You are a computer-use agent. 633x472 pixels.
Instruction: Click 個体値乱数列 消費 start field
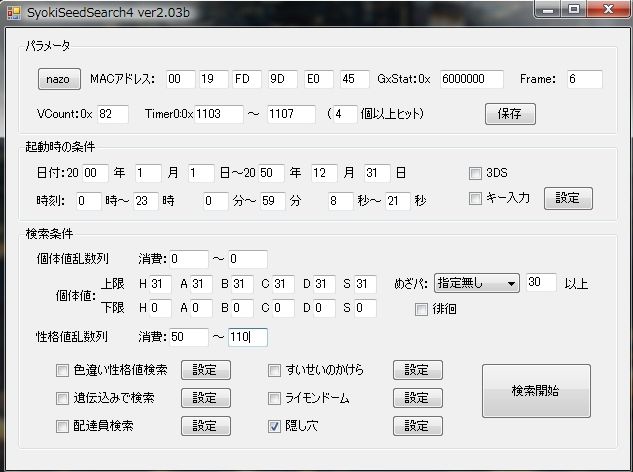pyautogui.click(x=189, y=259)
